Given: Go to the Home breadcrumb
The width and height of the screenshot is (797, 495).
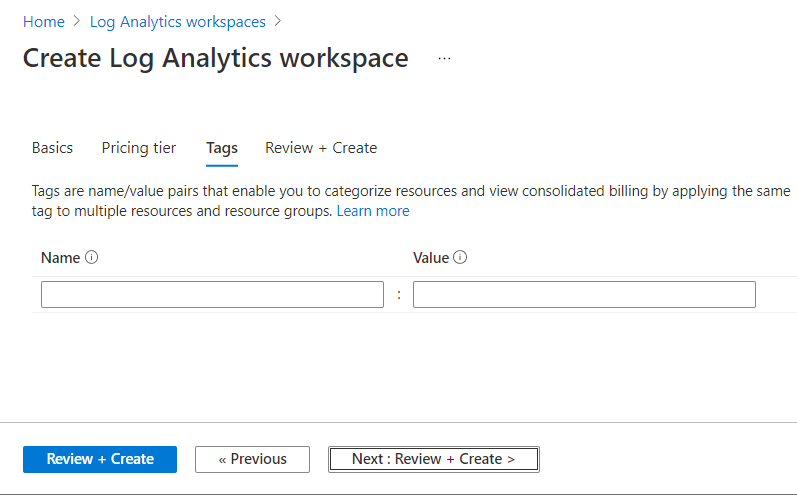Looking at the screenshot, I should coord(44,22).
